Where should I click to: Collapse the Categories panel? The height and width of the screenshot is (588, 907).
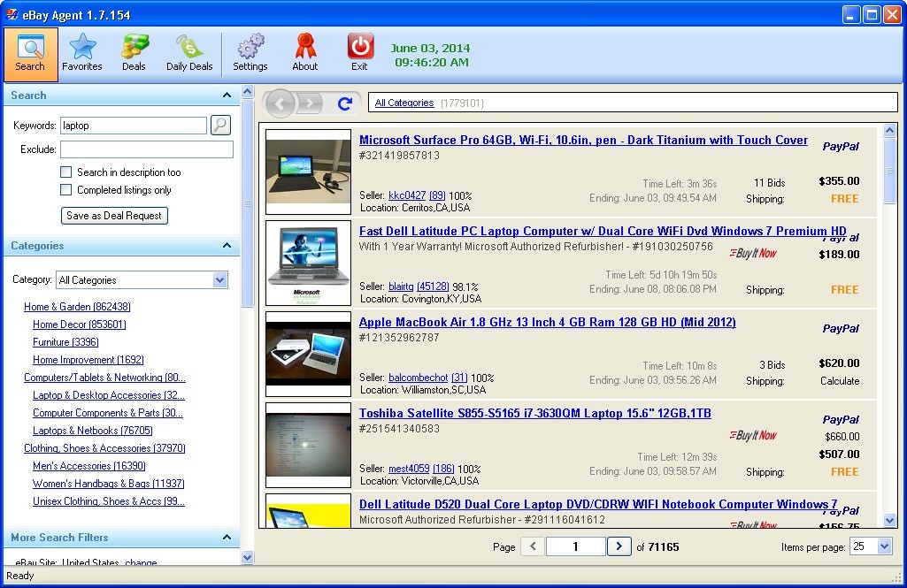tap(227, 246)
